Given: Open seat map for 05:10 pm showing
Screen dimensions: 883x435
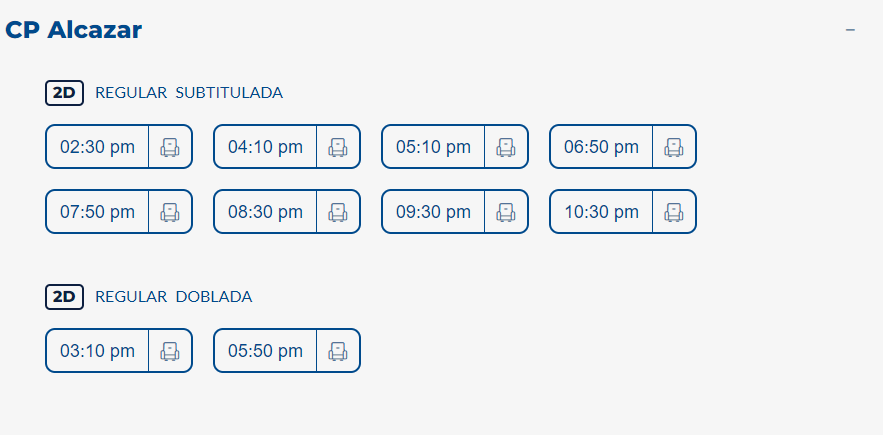Looking at the screenshot, I should coord(506,147).
